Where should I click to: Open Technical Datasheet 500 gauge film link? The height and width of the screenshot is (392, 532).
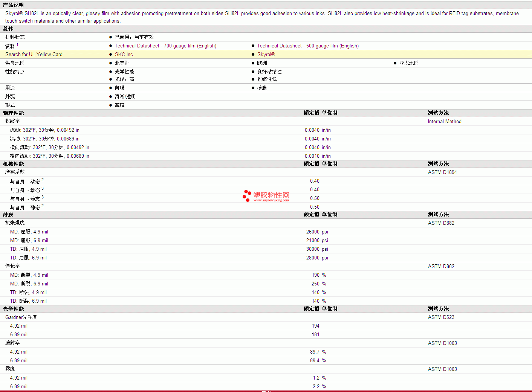(308, 46)
